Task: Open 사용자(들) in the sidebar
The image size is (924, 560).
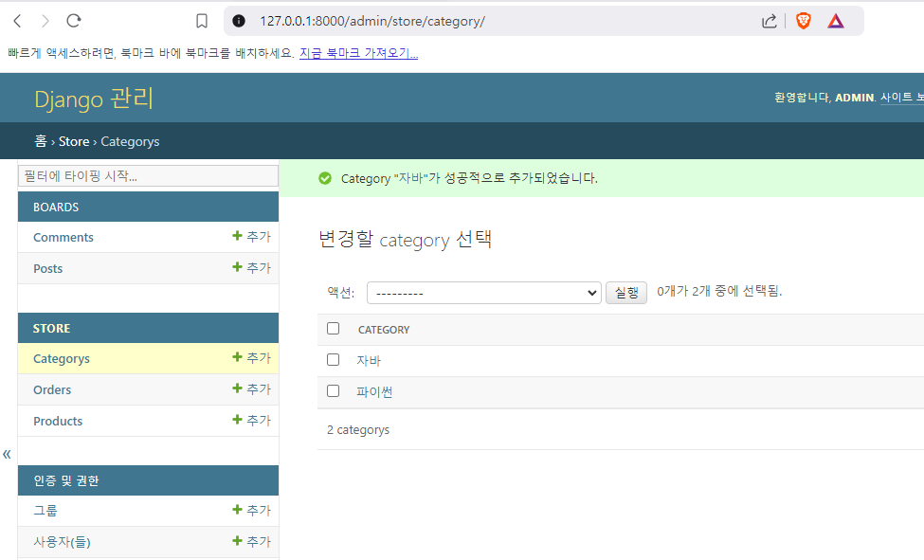Action: (62, 542)
